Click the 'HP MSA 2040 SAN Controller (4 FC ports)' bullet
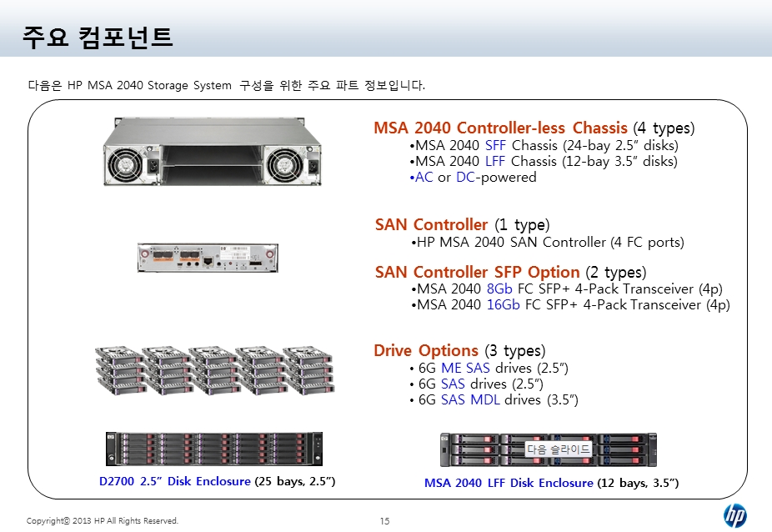The image size is (772, 532). (x=547, y=242)
